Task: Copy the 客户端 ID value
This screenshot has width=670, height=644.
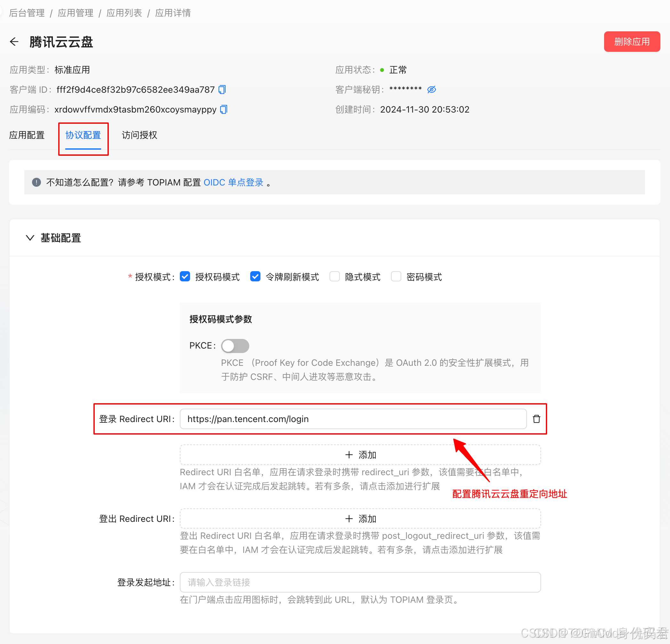Action: click(222, 90)
